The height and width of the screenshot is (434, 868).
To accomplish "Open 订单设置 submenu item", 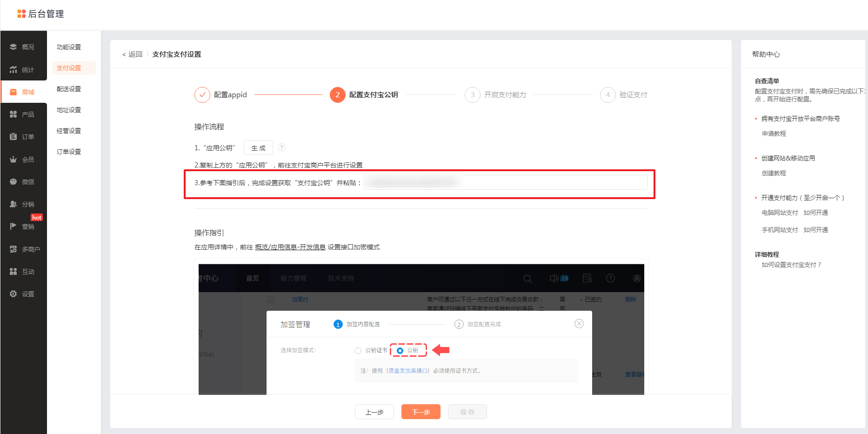I will tap(69, 152).
